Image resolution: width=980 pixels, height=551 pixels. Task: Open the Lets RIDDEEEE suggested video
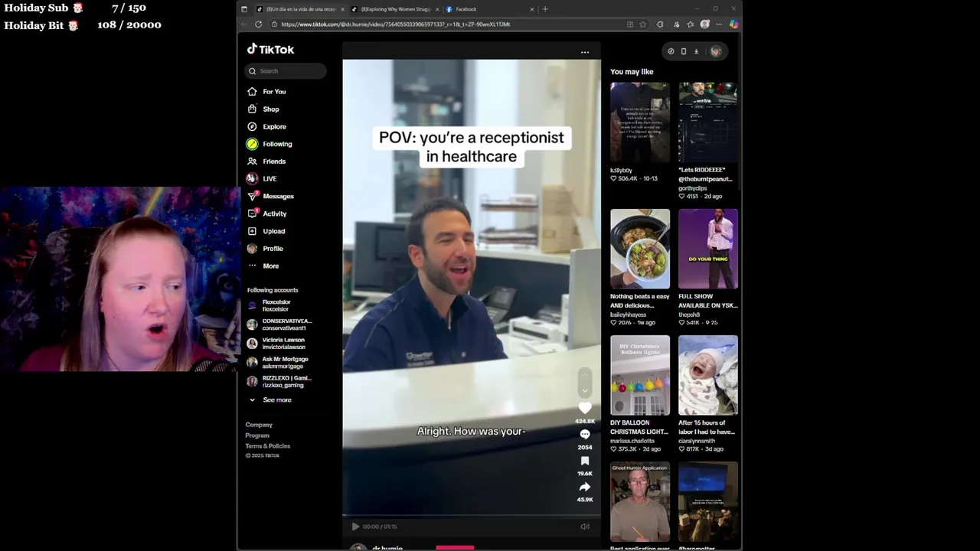point(708,122)
